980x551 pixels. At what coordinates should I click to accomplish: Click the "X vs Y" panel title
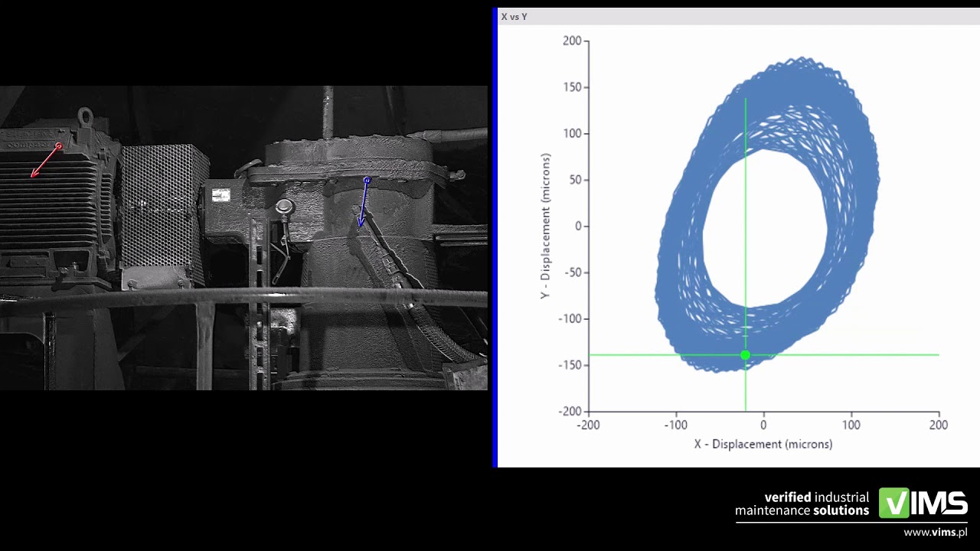pyautogui.click(x=514, y=16)
